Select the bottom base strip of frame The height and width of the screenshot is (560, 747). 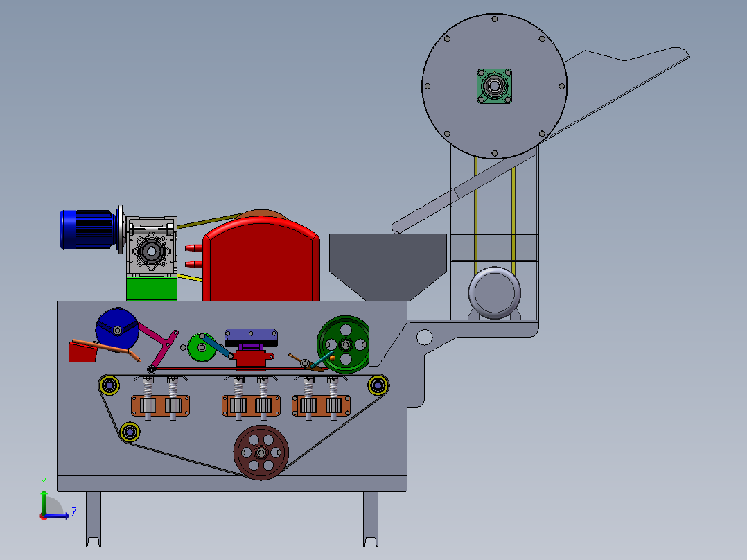[x=232, y=483]
